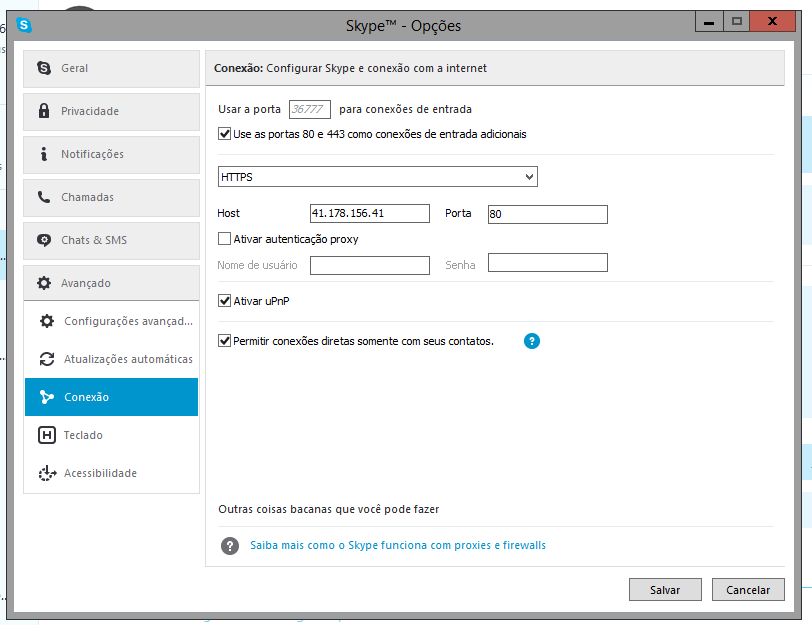Screen dimensions: 812x625
Task: Click the Chats & SMS bubble icon
Action: (x=44, y=240)
